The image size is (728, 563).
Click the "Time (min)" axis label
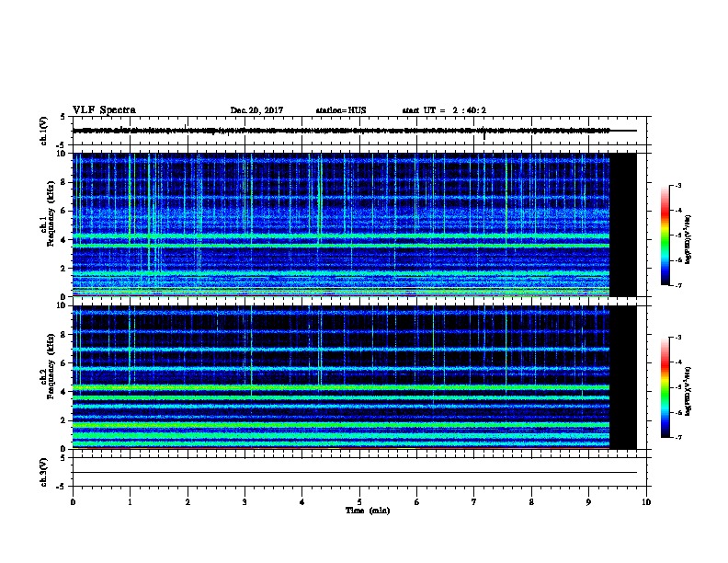pos(368,511)
